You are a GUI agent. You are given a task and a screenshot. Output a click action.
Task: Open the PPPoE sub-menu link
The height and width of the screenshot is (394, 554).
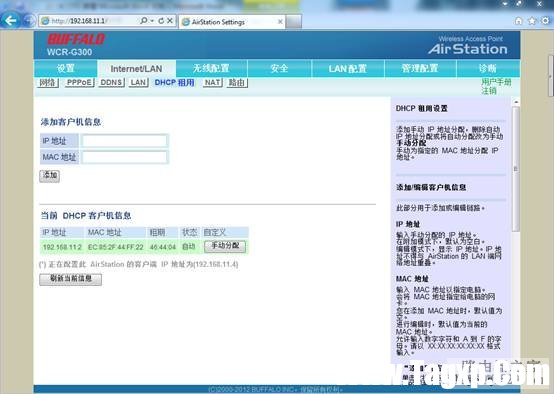(79, 83)
